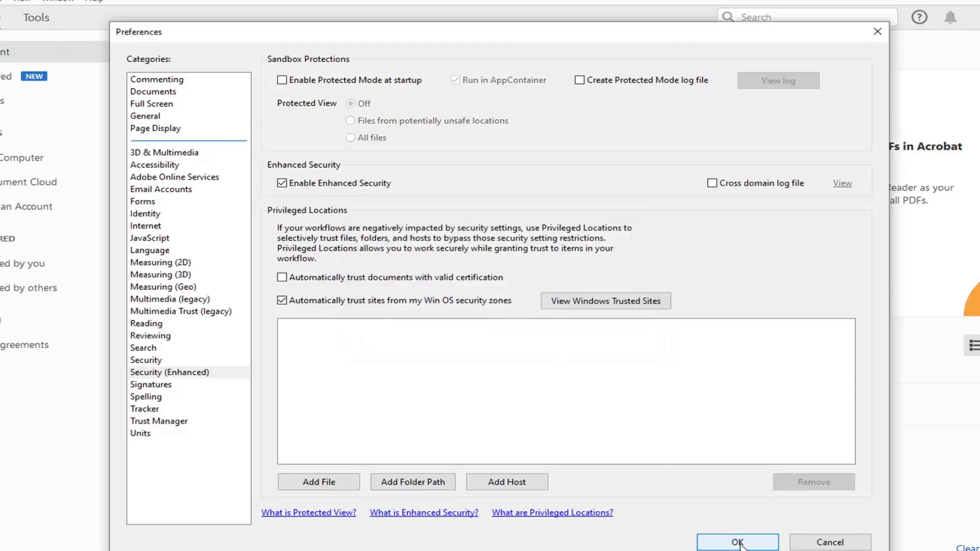Screen dimensions: 980x551
Task: Click View Windows Trusted Sites button
Action: click(x=606, y=301)
